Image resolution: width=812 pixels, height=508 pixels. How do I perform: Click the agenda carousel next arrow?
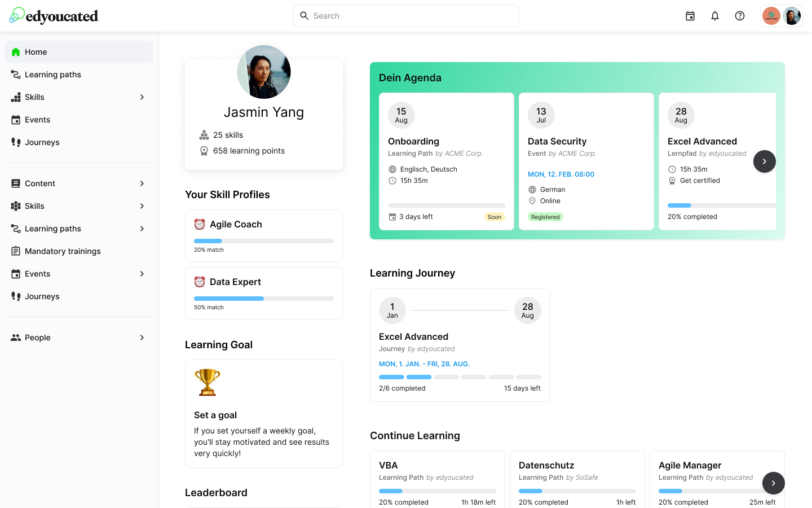pos(764,161)
